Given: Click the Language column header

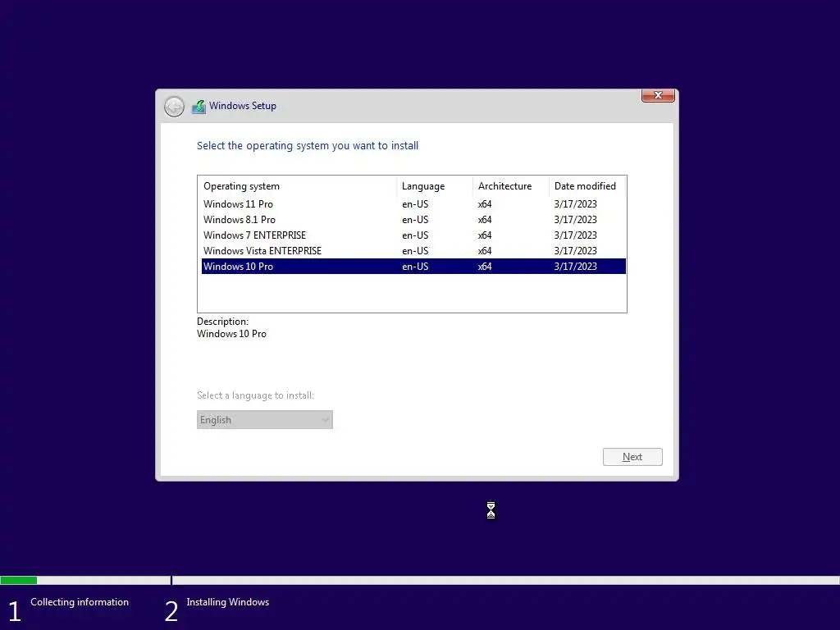Looking at the screenshot, I should 435,186.
